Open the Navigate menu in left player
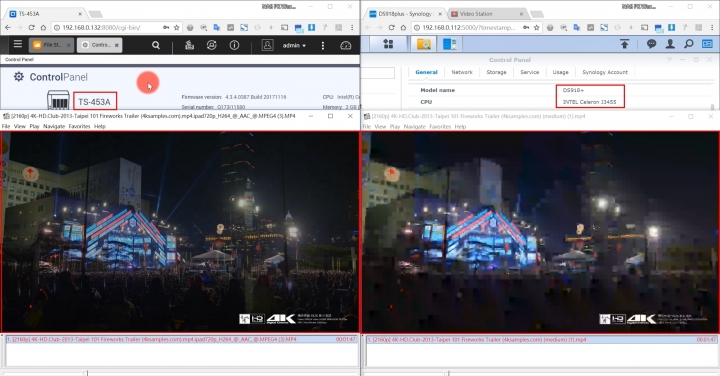This screenshot has height=376, width=720. (54, 126)
